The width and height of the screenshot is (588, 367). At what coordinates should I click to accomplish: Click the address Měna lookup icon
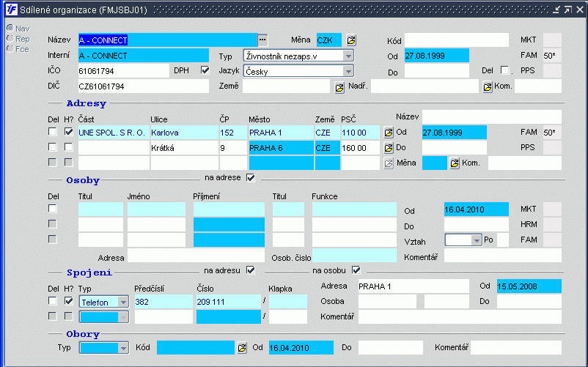pos(455,163)
